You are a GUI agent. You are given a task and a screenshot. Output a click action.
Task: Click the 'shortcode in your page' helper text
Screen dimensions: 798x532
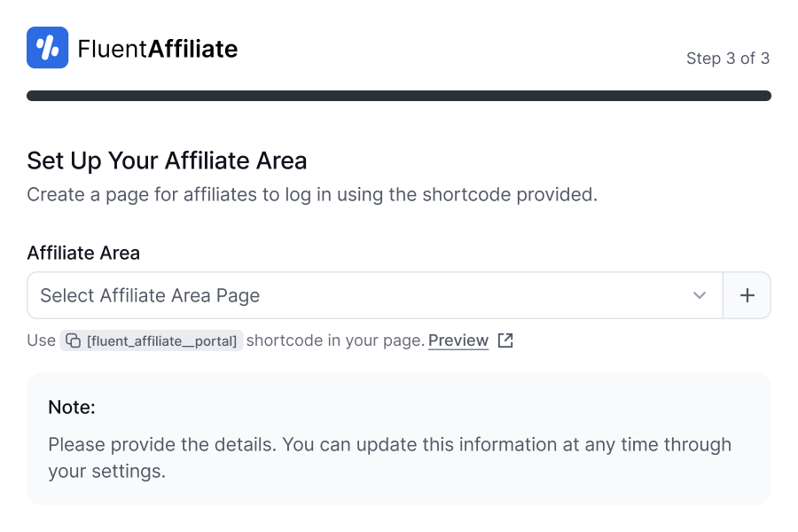pyautogui.click(x=335, y=340)
